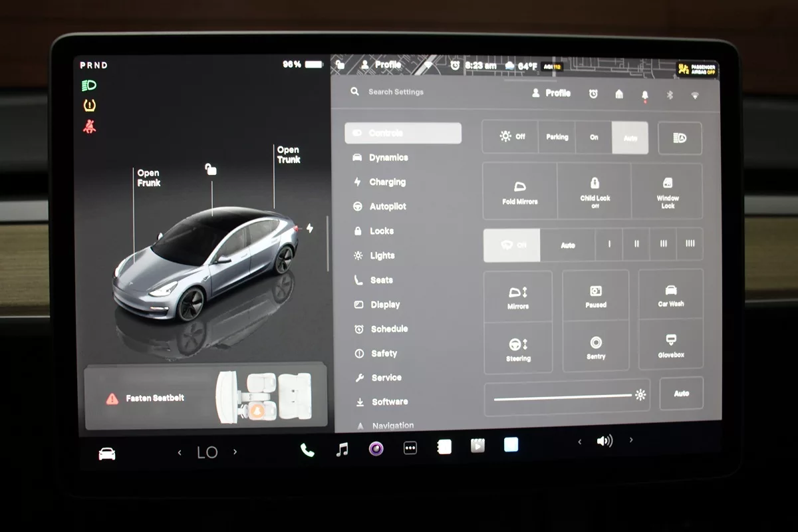Select Charging in settings sidebar
This screenshot has width=798, height=532.
(387, 182)
